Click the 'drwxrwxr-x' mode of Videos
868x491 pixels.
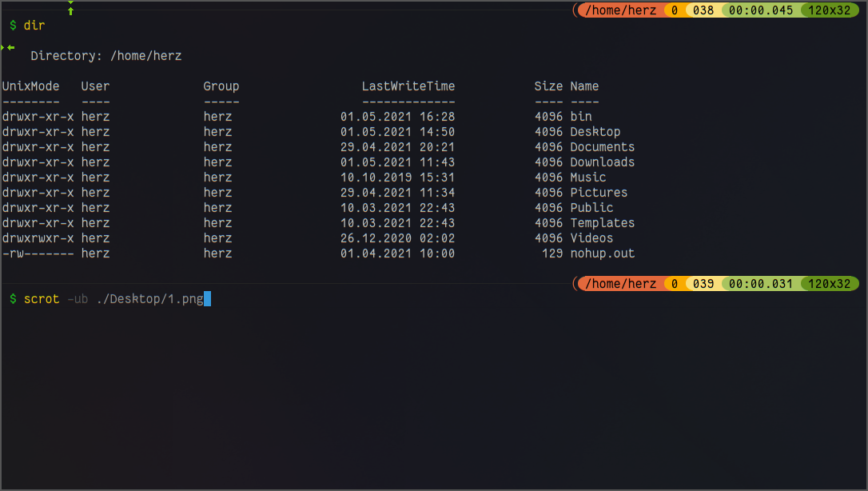pyautogui.click(x=38, y=238)
